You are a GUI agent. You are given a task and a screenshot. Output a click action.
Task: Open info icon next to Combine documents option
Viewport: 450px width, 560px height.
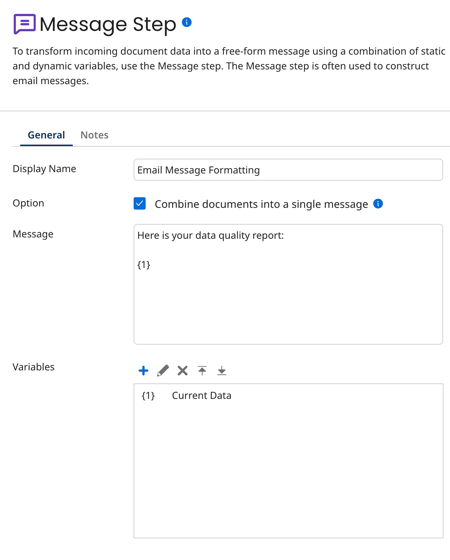coord(378,204)
